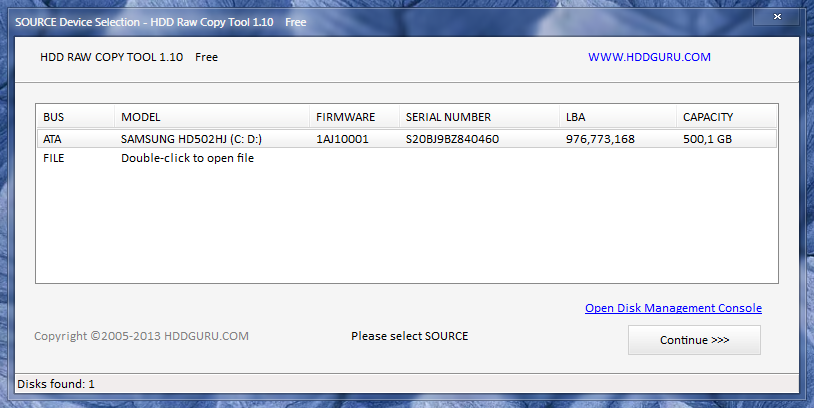This screenshot has width=814, height=408.
Task: Open the Disk Management Console link
Action: pyautogui.click(x=673, y=308)
